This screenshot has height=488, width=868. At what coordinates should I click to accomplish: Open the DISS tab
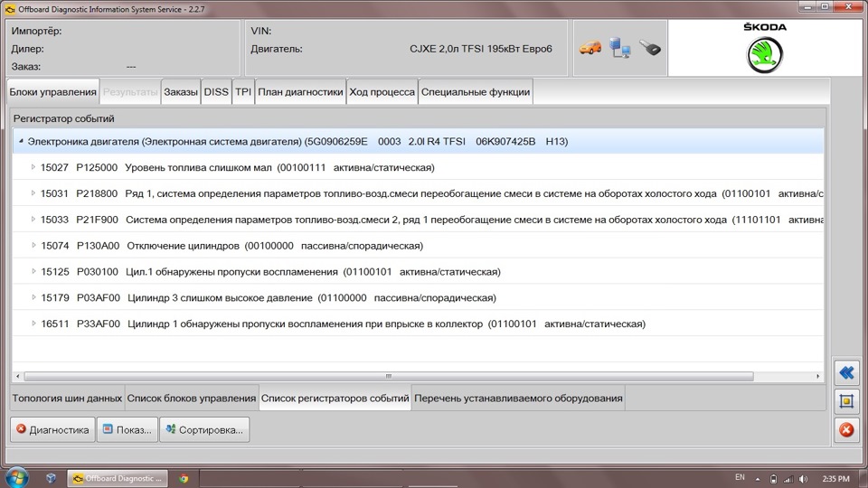pos(216,92)
